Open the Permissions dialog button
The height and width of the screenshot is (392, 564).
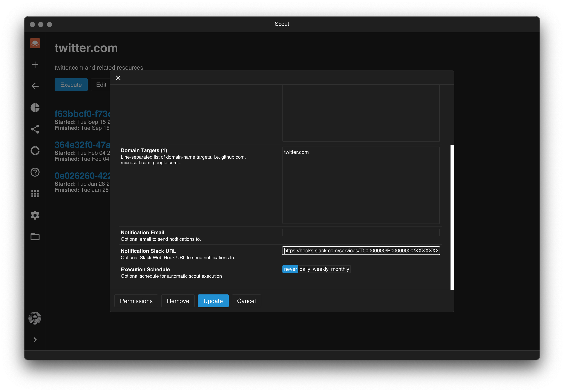click(x=136, y=301)
